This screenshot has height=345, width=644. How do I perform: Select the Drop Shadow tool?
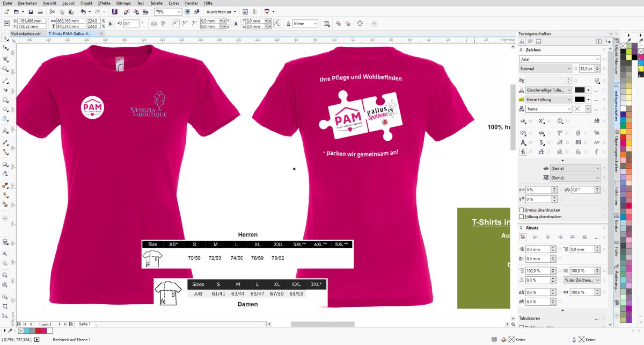5,164
